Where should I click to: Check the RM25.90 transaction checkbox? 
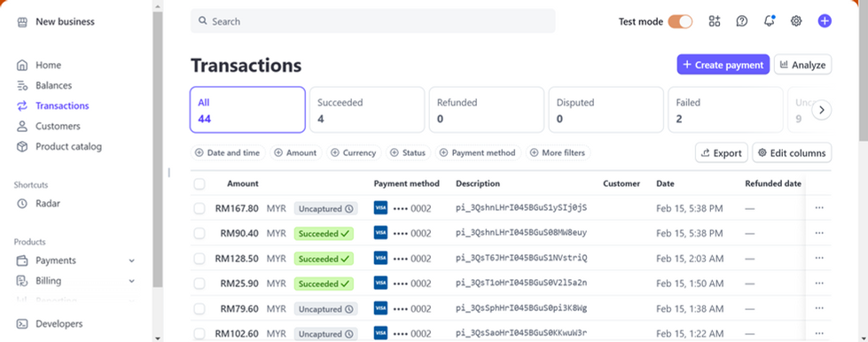[199, 284]
